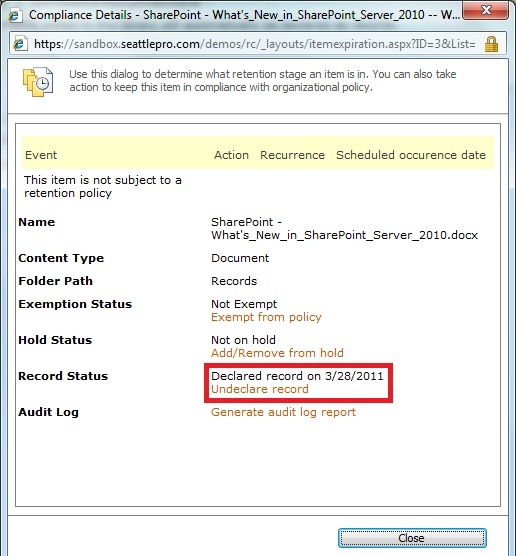This screenshot has width=516, height=556.
Task: Click the dialog description text about retention stage
Action: [263, 80]
